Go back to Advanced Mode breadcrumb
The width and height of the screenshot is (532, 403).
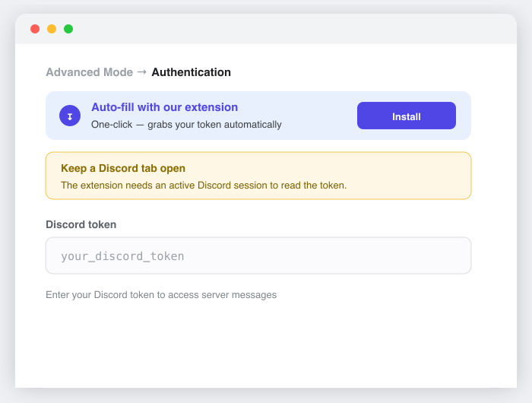[x=89, y=72]
